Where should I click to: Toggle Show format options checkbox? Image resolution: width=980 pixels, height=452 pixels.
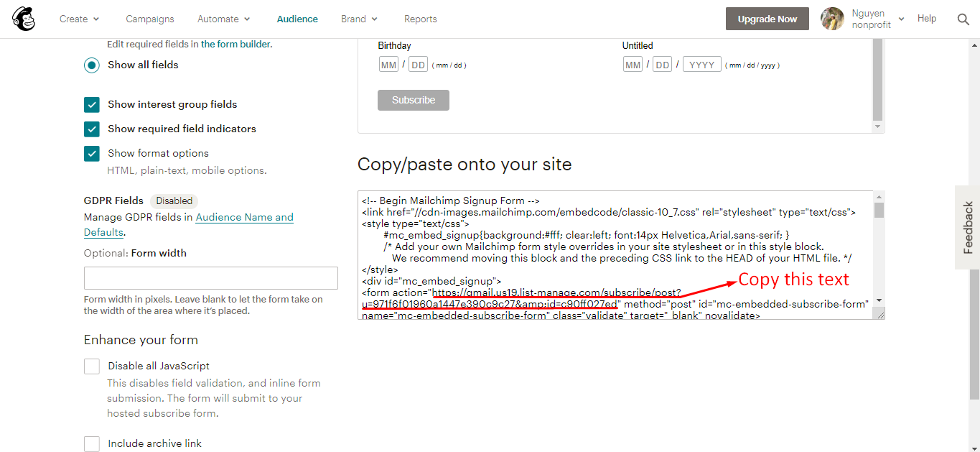(92, 154)
